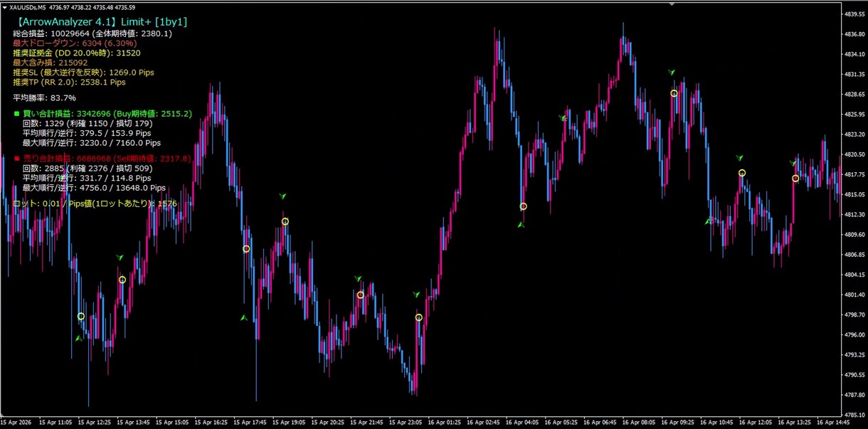Viewport: 868px width, 429px height.
Task: Click the 回数: 2885 sell count line
Action: [x=88, y=169]
